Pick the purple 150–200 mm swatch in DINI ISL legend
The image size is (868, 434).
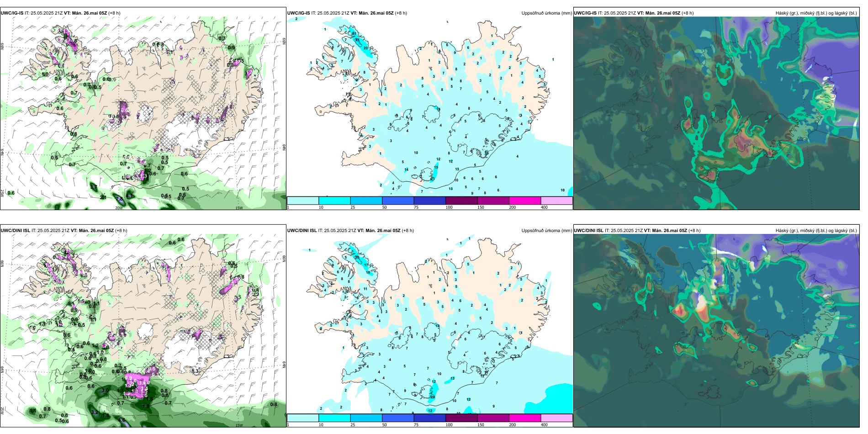point(493,418)
